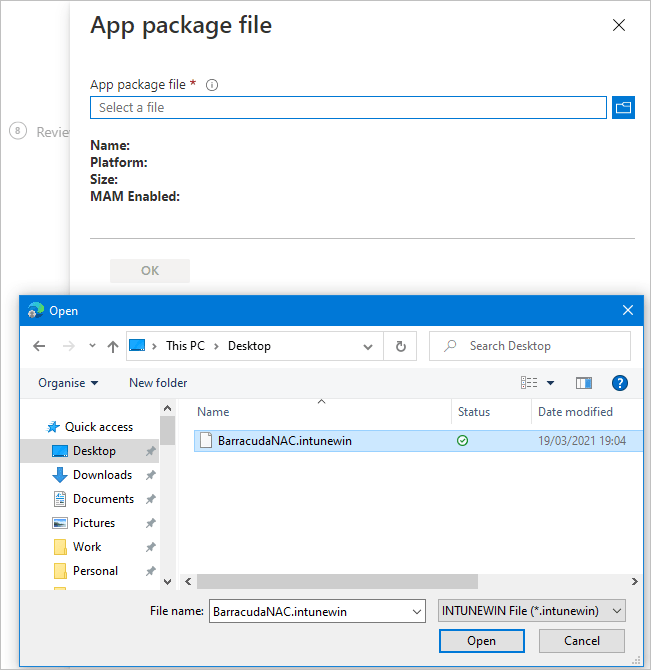Screen dimensions: 651x670
Task: Open the Personal folder in navigation pane
Action: tap(95, 570)
